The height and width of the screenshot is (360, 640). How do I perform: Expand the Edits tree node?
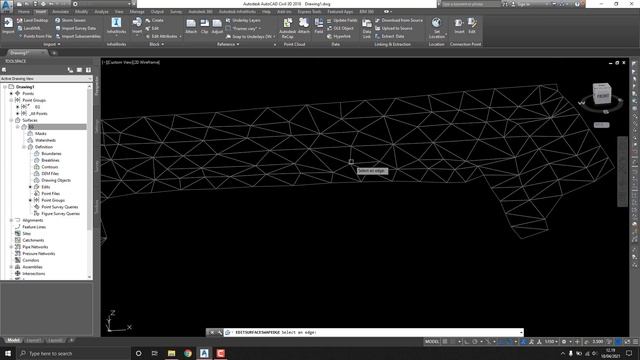tap(31, 187)
